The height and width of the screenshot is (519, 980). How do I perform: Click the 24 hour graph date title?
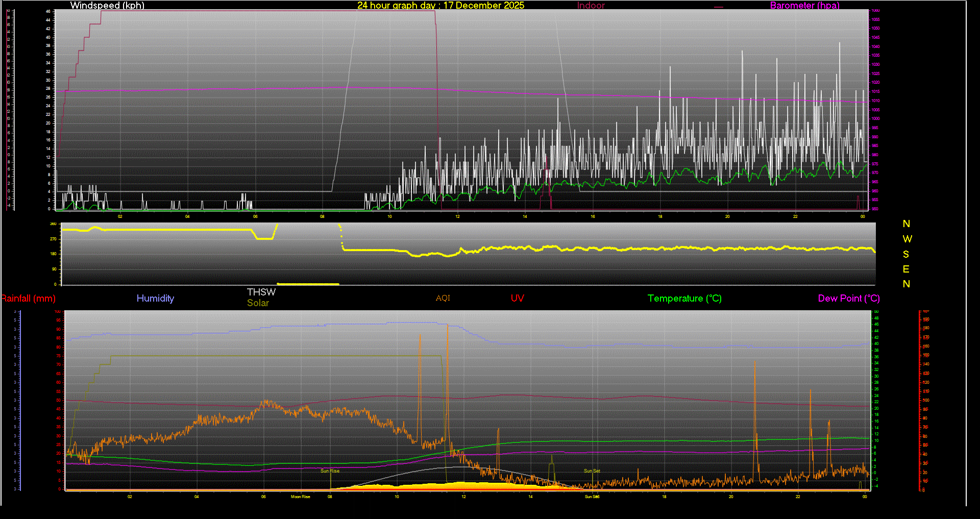click(440, 5)
